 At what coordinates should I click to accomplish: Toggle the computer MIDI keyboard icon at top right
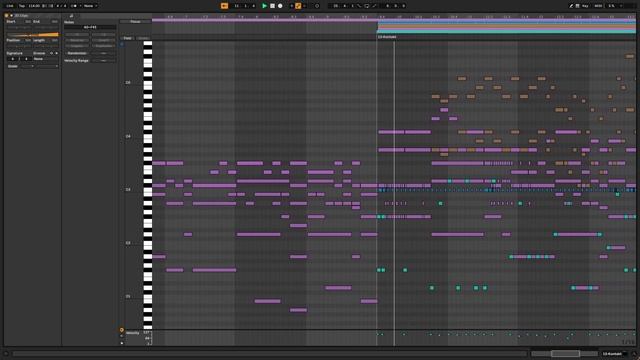pos(577,6)
